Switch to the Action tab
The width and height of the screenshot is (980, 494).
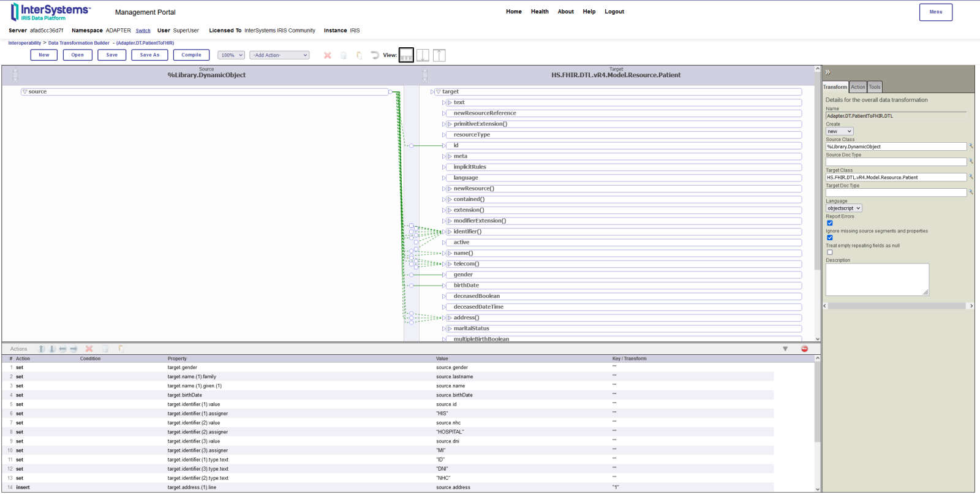pos(858,87)
